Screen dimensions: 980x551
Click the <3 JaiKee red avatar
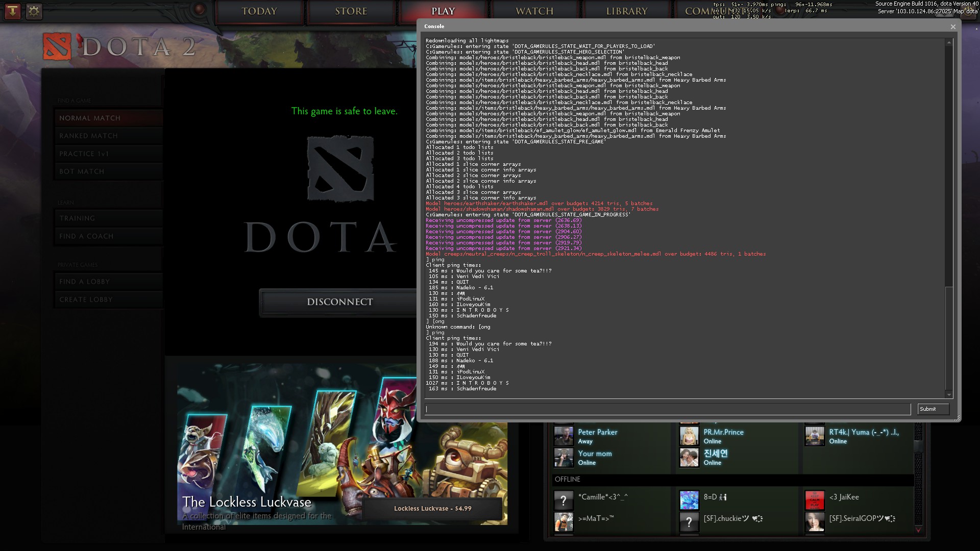[x=815, y=500]
